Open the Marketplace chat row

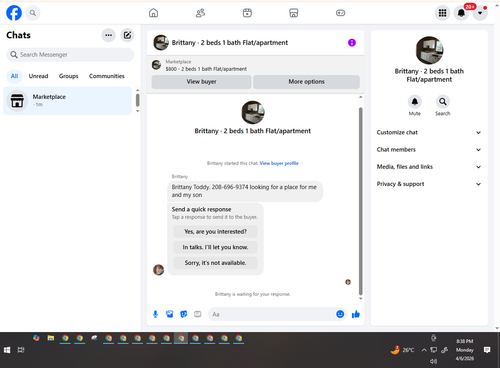tap(67, 101)
